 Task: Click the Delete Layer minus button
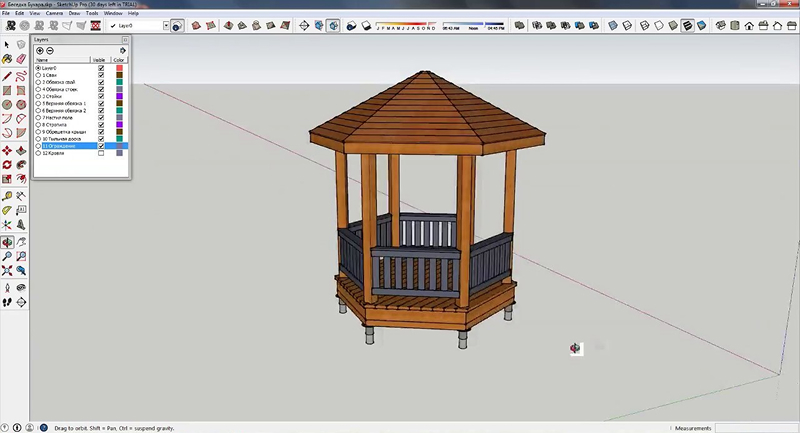coord(49,50)
